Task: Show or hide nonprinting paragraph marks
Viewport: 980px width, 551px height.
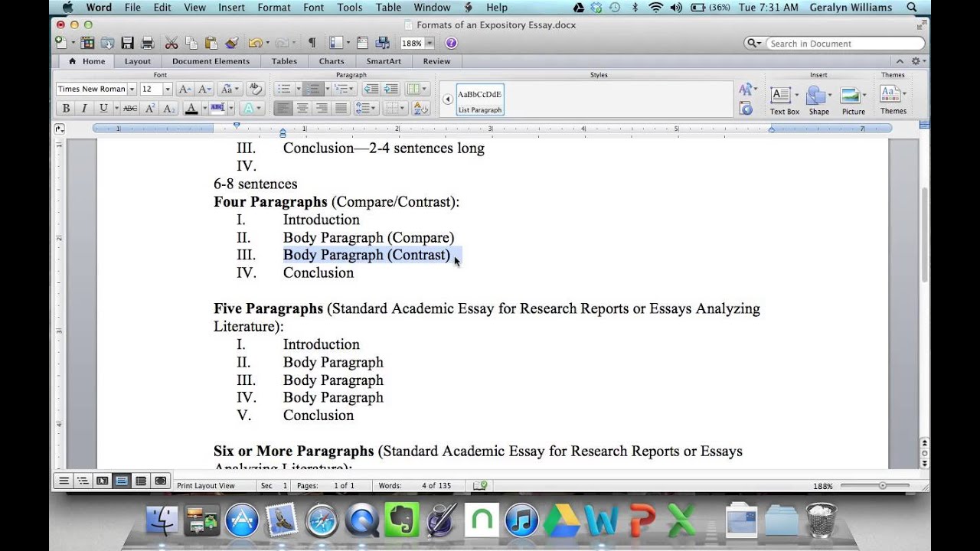Action: click(312, 43)
